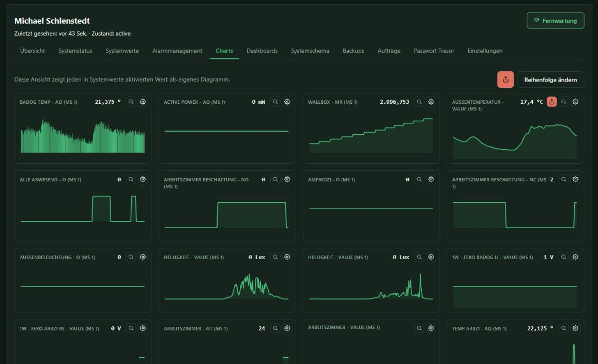This screenshot has width=598, height=364.
Task: Switch to the Übersicht tab
Action: click(33, 51)
